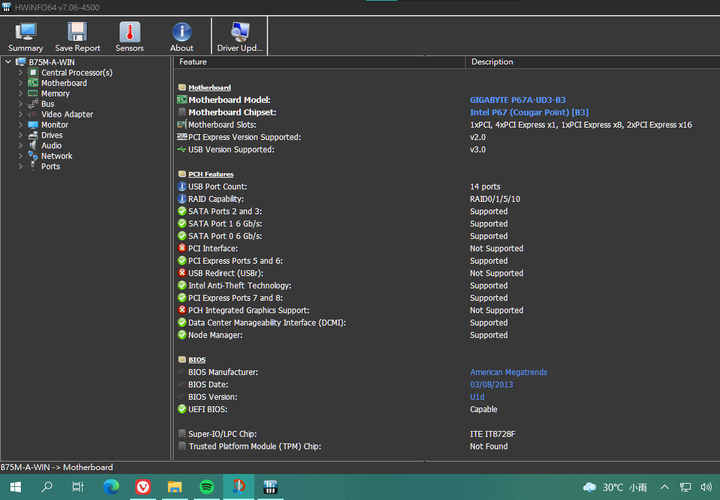Select the Network tree label
This screenshot has width=720, height=500.
57,156
